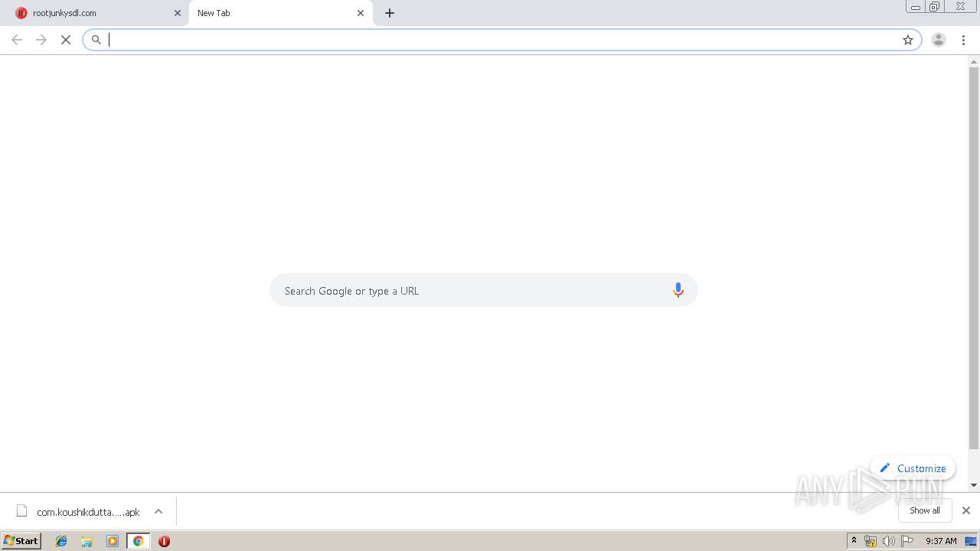980x551 pixels.
Task: Launch Internet Explorer from the taskbar
Action: [x=61, y=541]
